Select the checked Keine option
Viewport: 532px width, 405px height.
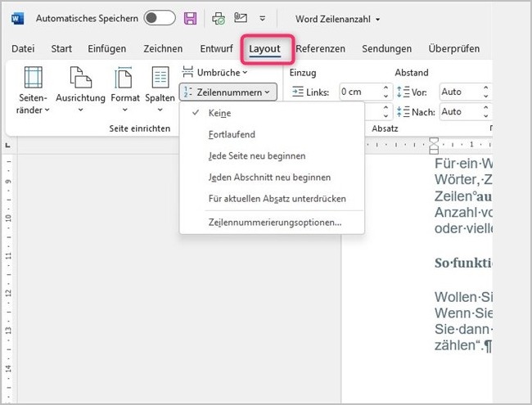click(219, 115)
